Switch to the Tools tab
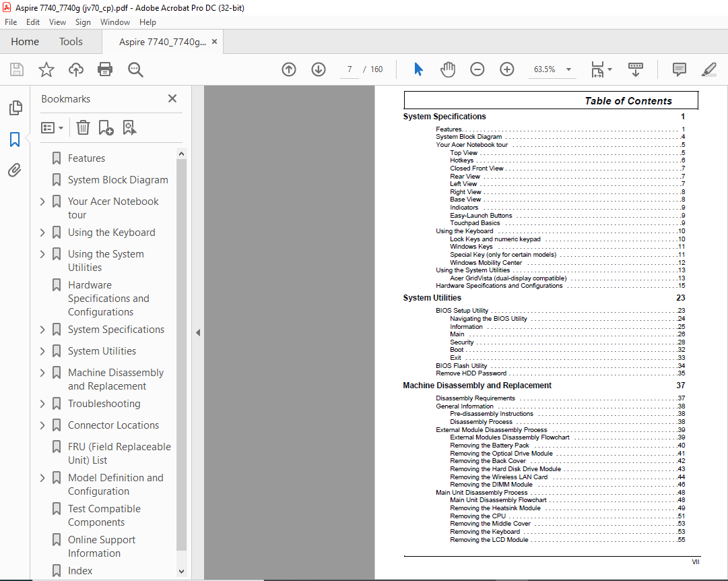Screen dimensions: 728x581 (x=71, y=42)
